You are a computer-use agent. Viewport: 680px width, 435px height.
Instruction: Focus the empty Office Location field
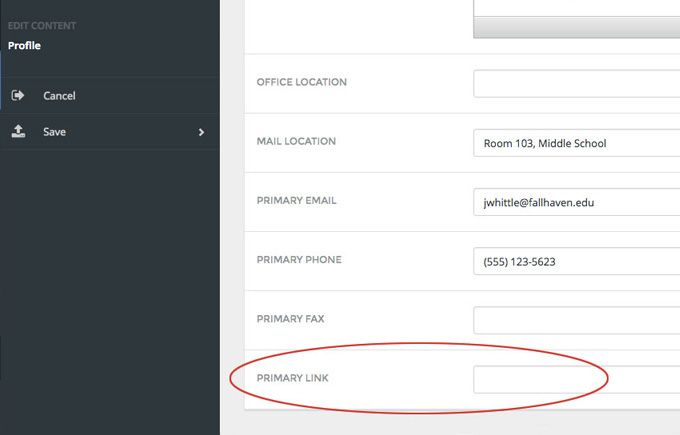(576, 83)
